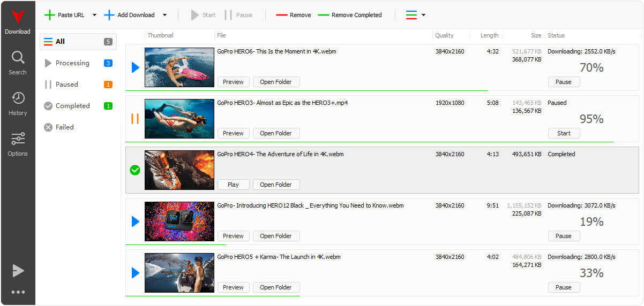The image size is (644, 306).
Task: Start the paused GoPro HERO3 download
Action: pos(564,133)
